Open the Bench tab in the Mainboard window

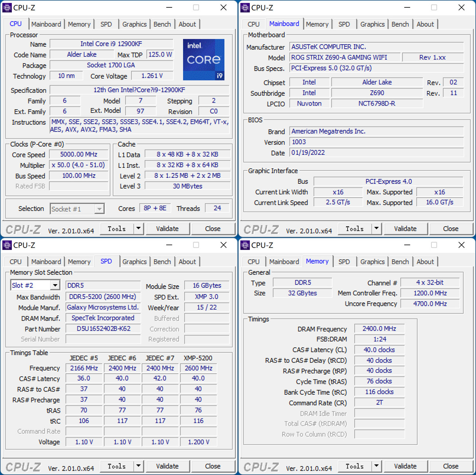(400, 24)
